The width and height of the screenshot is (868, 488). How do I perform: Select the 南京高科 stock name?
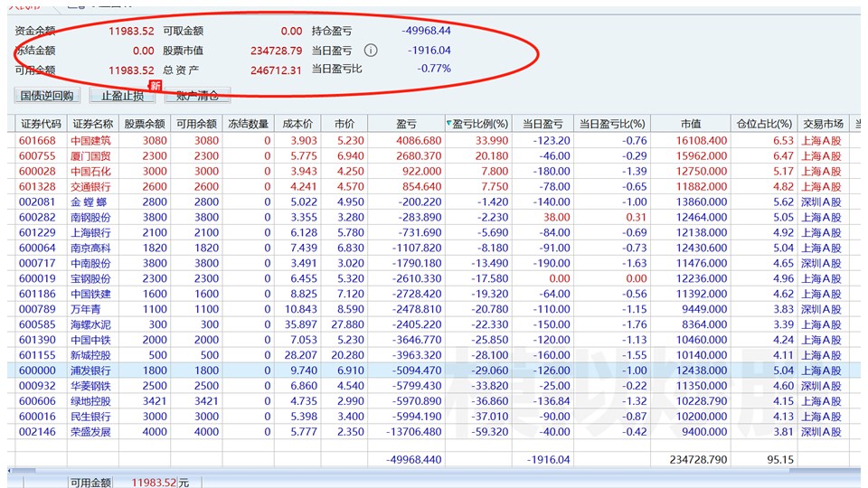[90, 248]
